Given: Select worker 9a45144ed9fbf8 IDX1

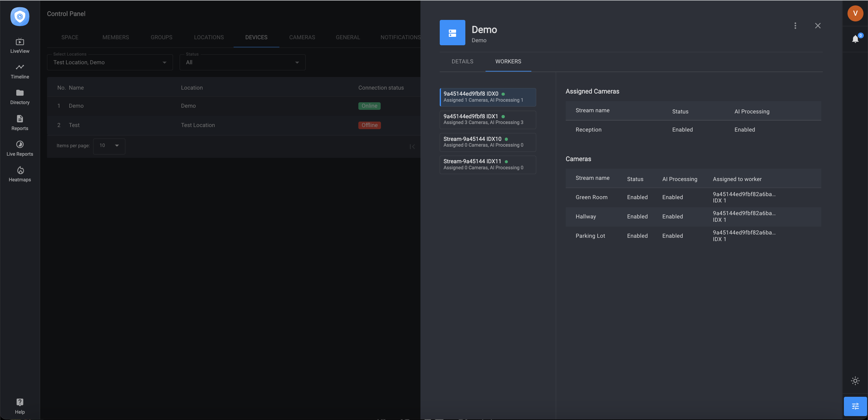Looking at the screenshot, I should click(488, 120).
